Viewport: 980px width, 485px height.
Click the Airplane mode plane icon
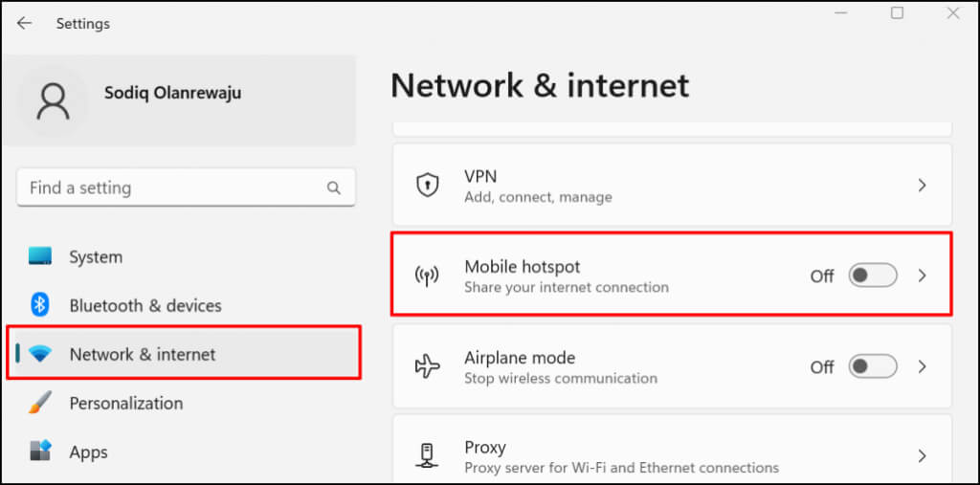[427, 366]
